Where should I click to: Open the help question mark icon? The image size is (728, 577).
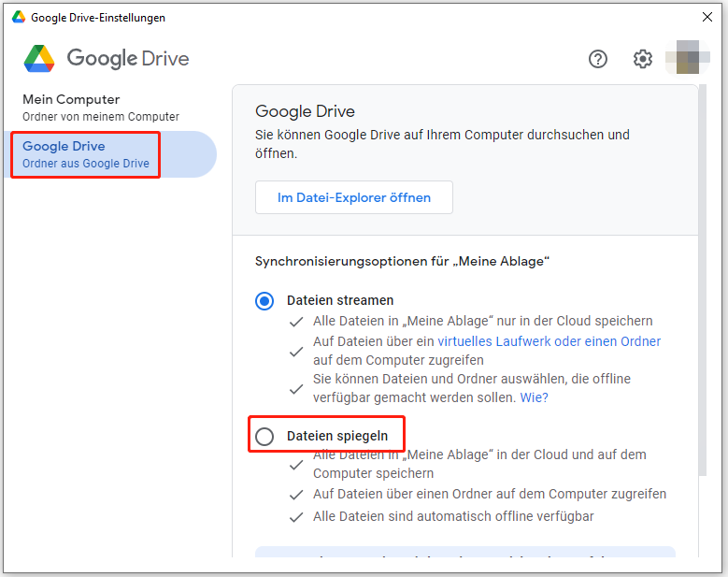[x=598, y=59]
